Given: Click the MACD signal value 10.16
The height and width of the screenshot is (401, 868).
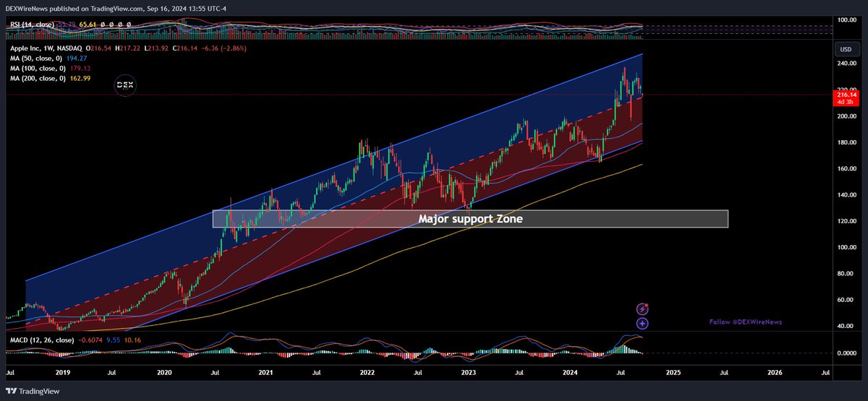Looking at the screenshot, I should click(132, 339).
